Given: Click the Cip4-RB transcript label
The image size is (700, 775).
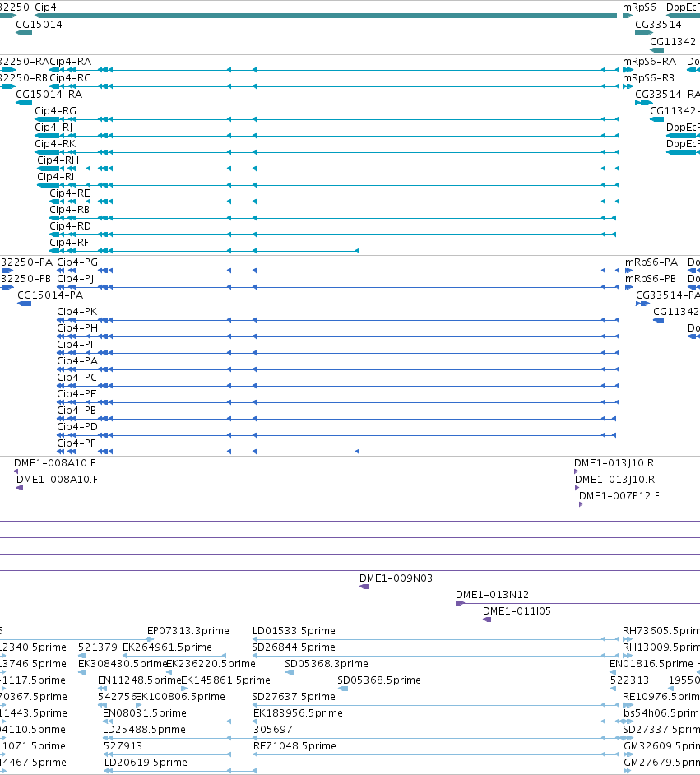Looking at the screenshot, I should pos(70,210).
